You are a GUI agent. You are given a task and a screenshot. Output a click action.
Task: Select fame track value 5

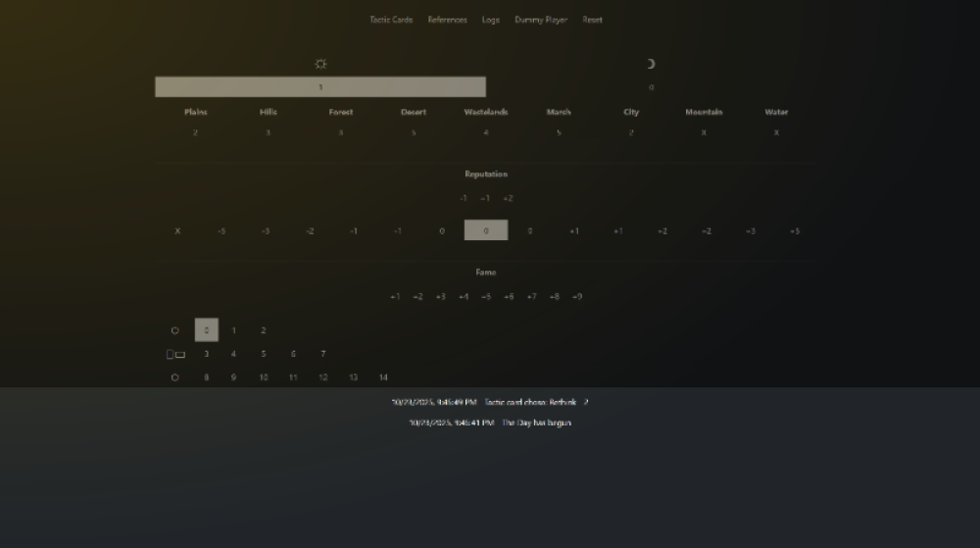click(263, 354)
